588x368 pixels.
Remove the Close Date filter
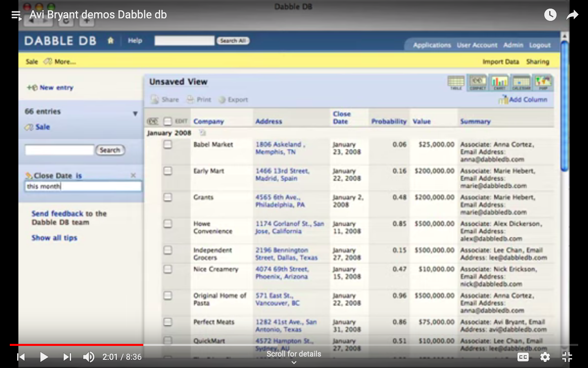(x=133, y=175)
